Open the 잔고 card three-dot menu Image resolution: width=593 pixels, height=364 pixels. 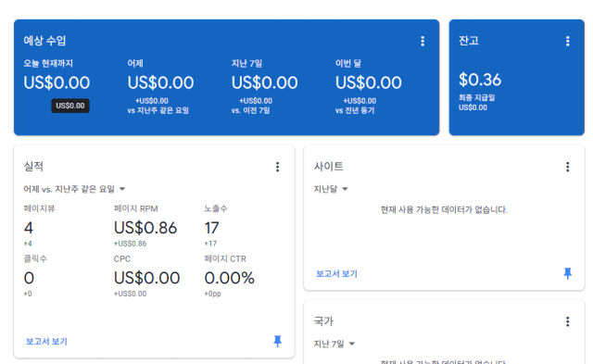click(567, 41)
